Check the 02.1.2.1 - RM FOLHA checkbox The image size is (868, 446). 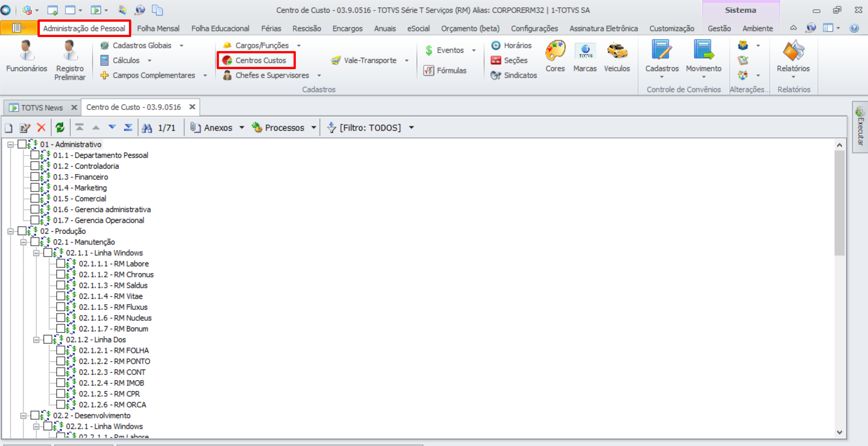point(61,350)
